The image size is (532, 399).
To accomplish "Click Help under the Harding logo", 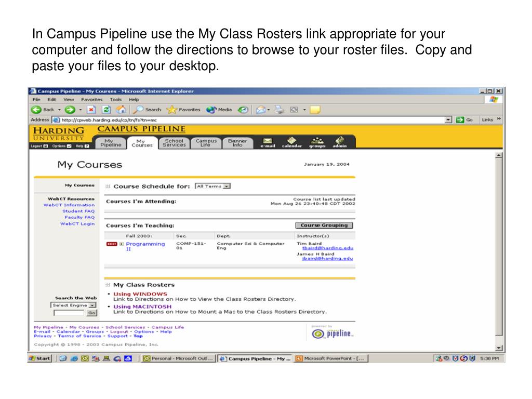I will click(x=82, y=146).
